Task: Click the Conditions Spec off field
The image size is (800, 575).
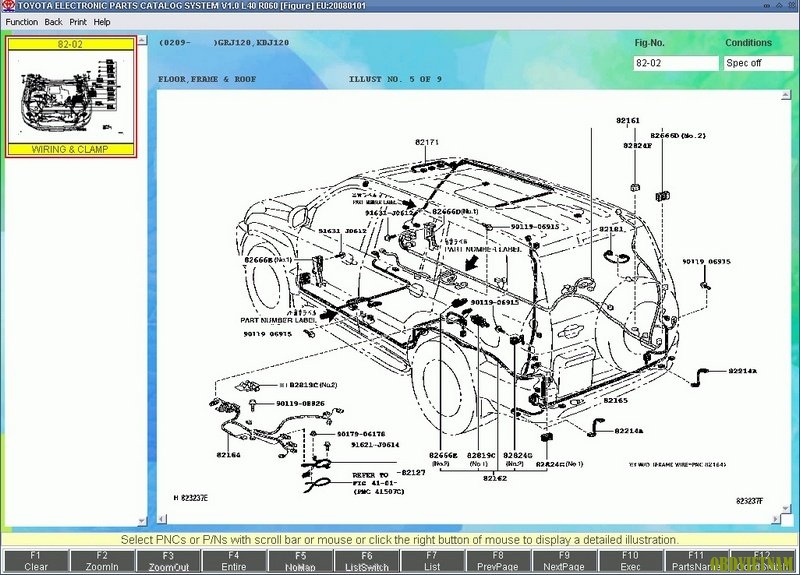Action: 759,63
